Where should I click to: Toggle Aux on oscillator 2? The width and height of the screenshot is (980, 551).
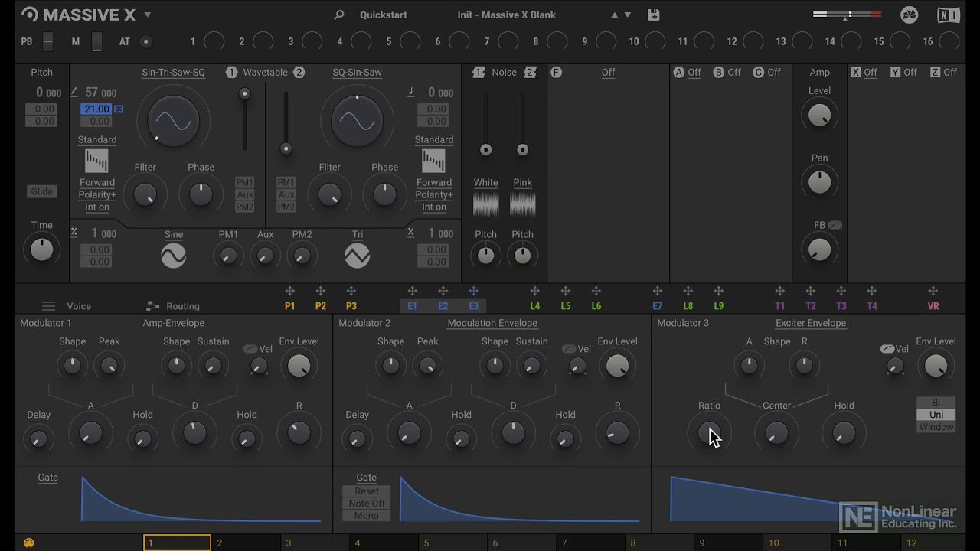(286, 195)
